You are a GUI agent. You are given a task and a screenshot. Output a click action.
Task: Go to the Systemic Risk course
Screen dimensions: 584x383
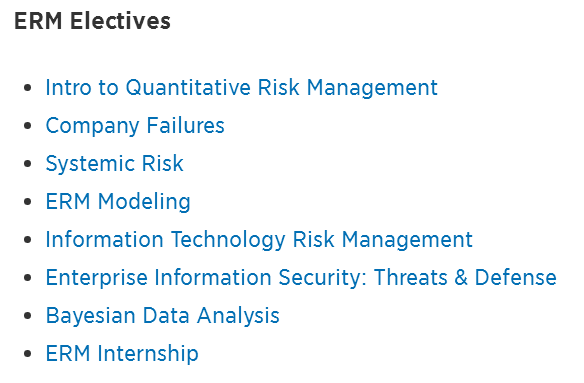(114, 164)
